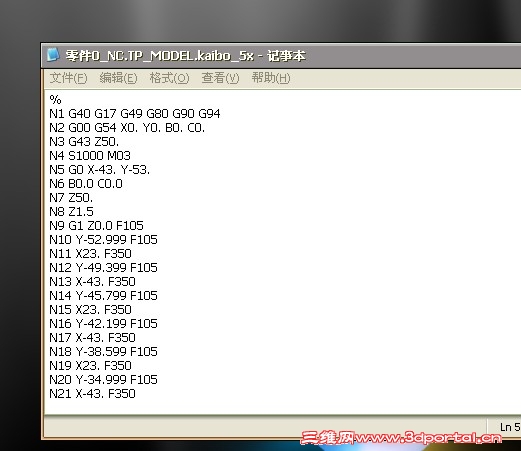This screenshot has height=451, width=521.
Task: Click line N17 X-43. F350
Action: click(92, 338)
